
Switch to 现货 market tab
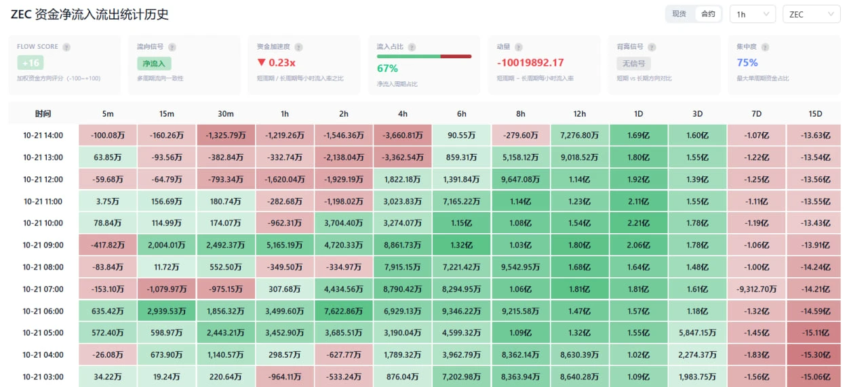(x=679, y=14)
